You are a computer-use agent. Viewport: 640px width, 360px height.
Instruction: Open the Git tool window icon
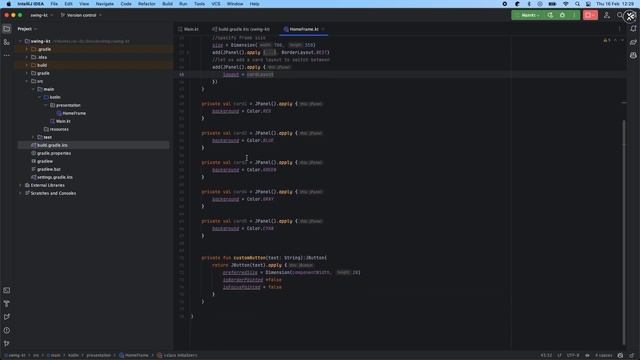click(x=7, y=344)
